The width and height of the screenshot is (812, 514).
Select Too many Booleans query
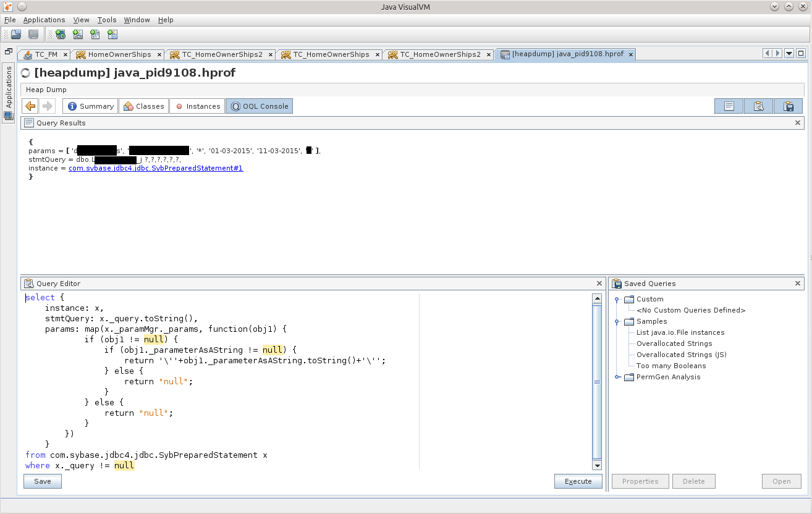coord(671,366)
